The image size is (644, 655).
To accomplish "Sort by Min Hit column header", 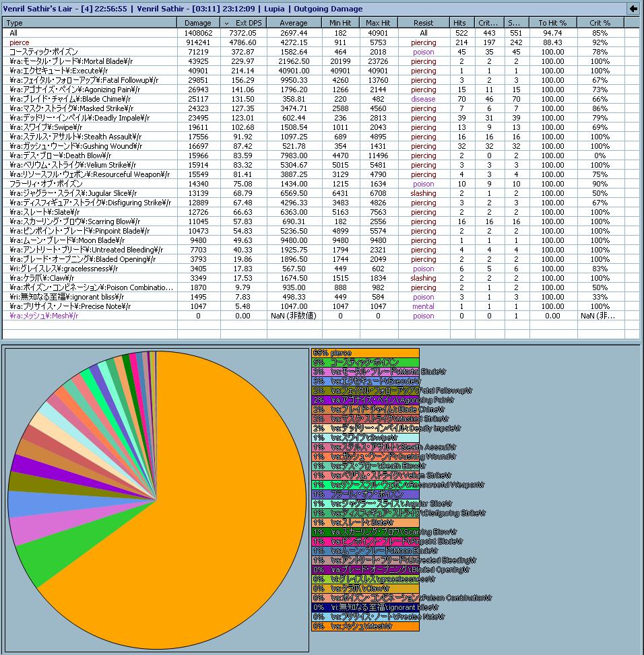I will [x=341, y=23].
